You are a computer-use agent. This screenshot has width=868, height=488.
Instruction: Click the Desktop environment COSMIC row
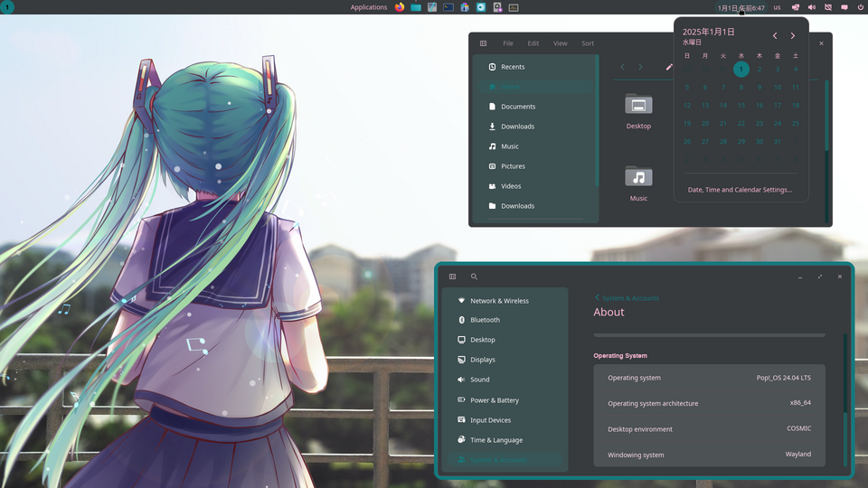pyautogui.click(x=709, y=428)
